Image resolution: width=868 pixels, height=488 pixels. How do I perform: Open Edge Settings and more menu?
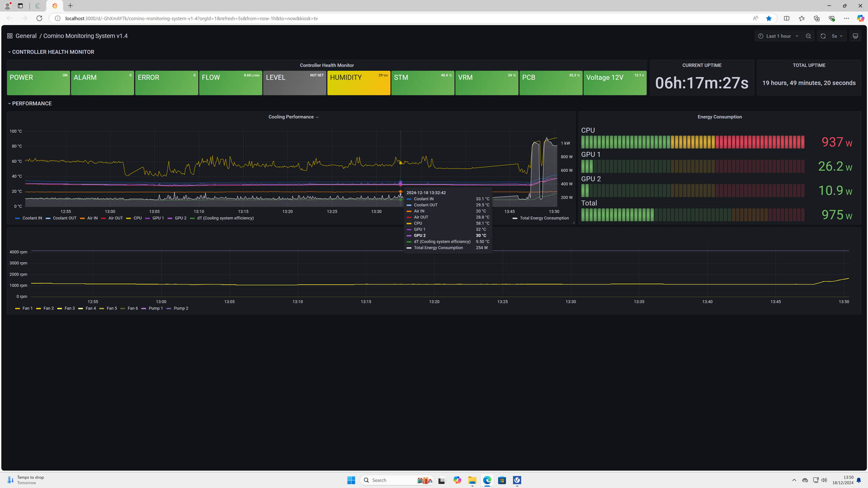(x=846, y=19)
